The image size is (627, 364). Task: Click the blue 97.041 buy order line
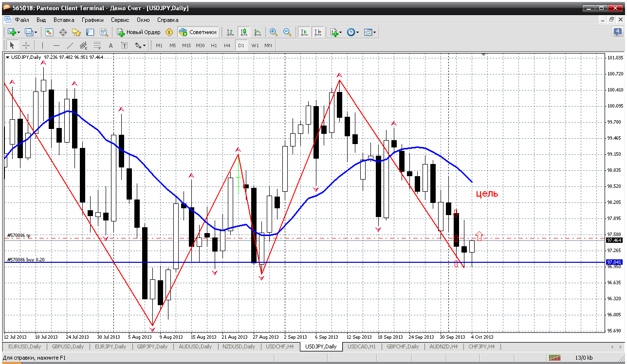coord(292,262)
